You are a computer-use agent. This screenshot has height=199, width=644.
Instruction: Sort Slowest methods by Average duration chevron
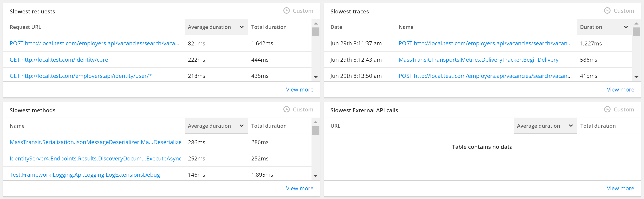click(242, 126)
